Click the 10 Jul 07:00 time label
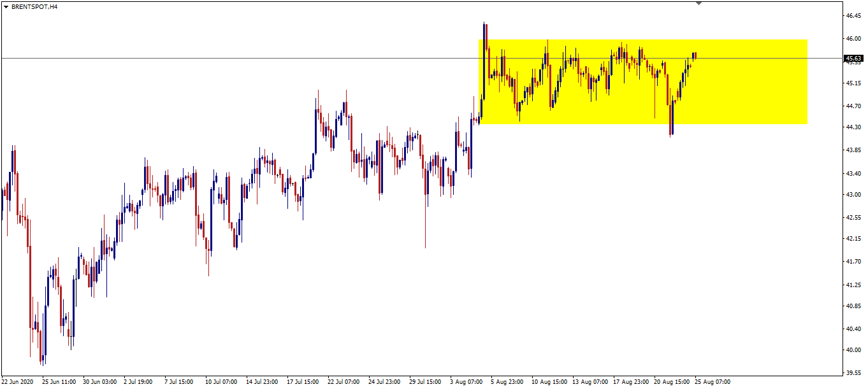The height and width of the screenshot is (389, 868). 221,383
